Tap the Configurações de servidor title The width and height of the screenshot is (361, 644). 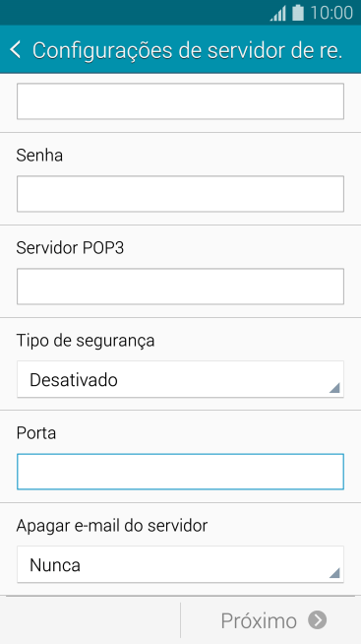[187, 50]
